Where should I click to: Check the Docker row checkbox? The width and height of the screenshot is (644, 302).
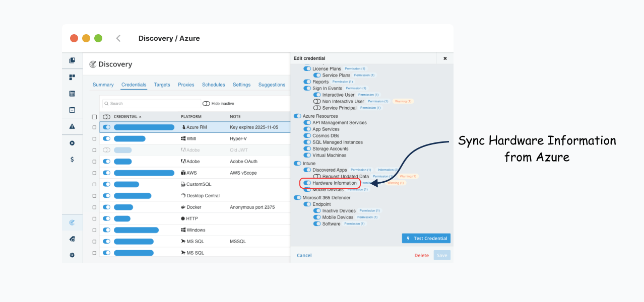click(94, 207)
